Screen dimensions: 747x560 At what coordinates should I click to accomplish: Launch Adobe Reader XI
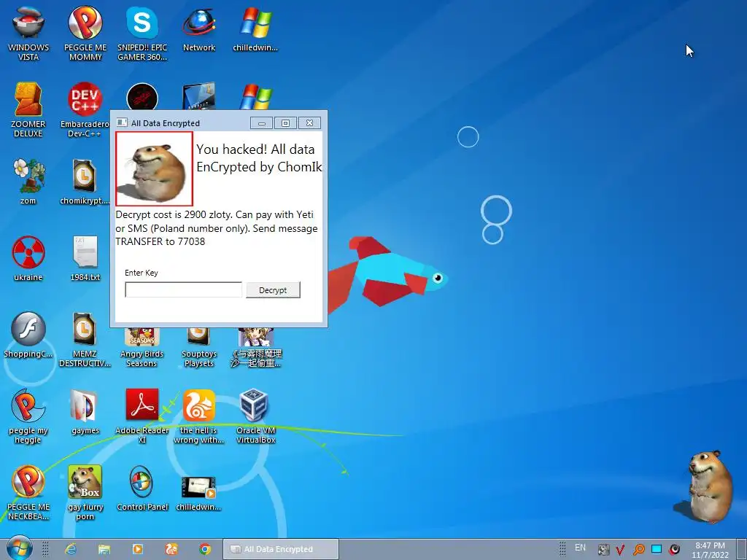tap(142, 416)
